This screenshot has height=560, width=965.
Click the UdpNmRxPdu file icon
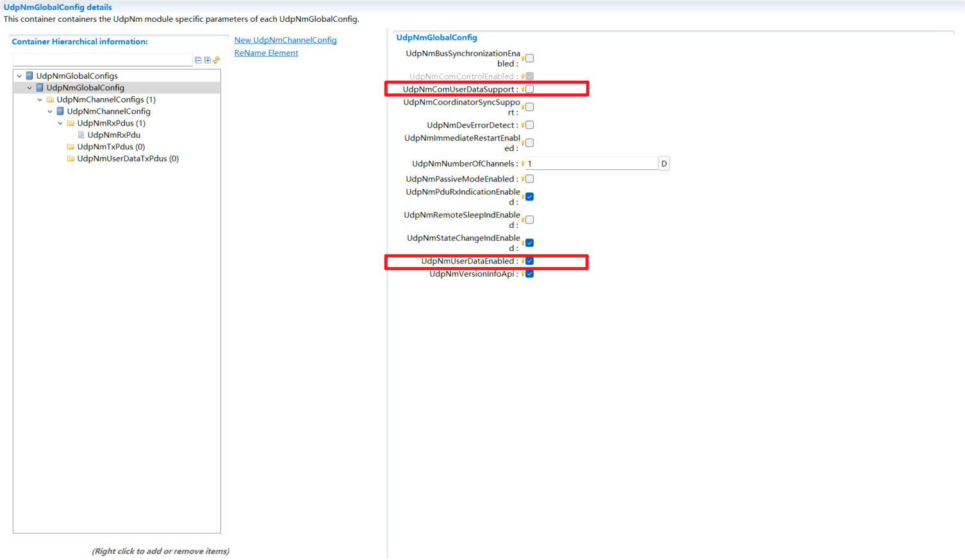point(81,135)
